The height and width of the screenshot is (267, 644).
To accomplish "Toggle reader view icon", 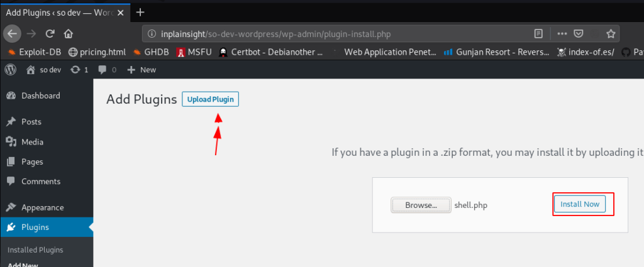I will [x=538, y=34].
